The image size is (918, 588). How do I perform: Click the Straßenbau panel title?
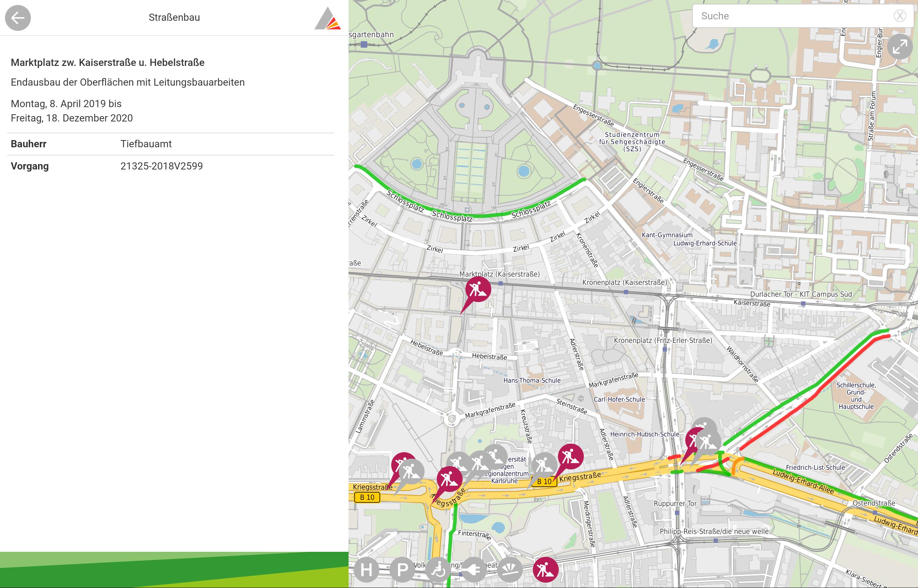tap(174, 18)
